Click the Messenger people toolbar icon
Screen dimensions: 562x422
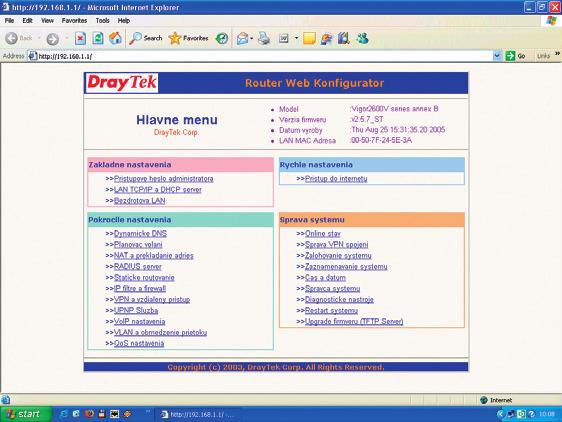(x=362, y=38)
